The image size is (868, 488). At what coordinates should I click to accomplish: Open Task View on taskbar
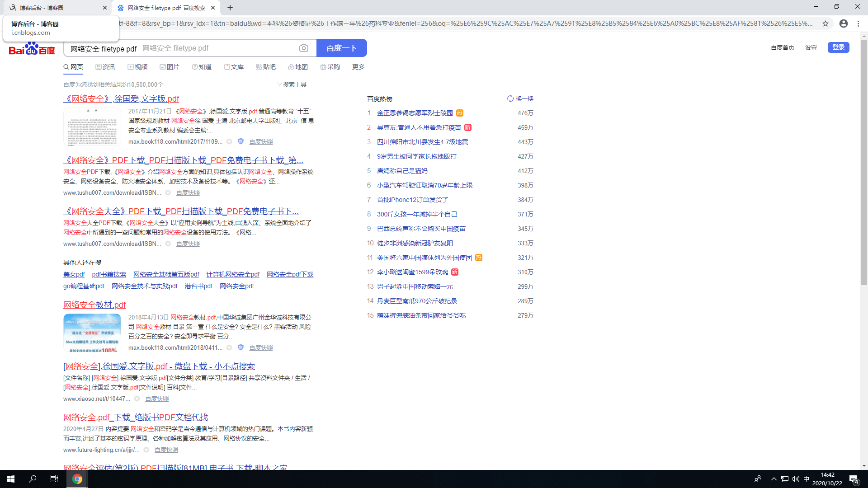pos(54,479)
